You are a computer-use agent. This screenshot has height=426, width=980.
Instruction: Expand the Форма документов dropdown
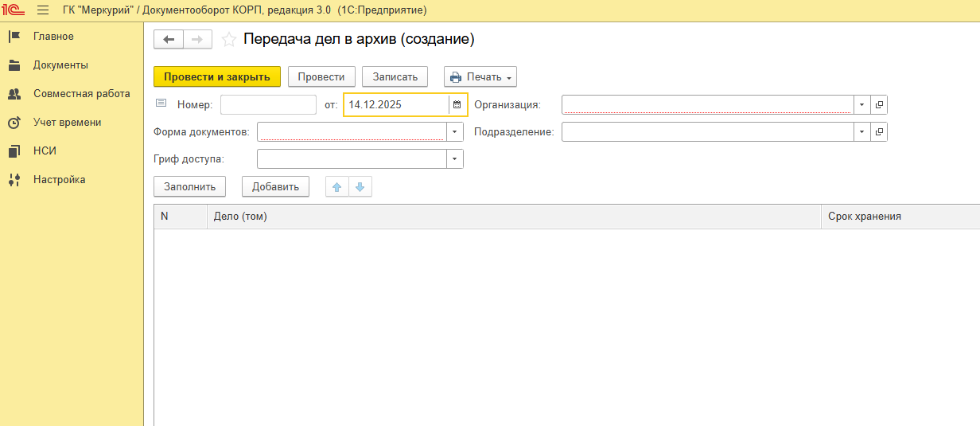point(454,131)
